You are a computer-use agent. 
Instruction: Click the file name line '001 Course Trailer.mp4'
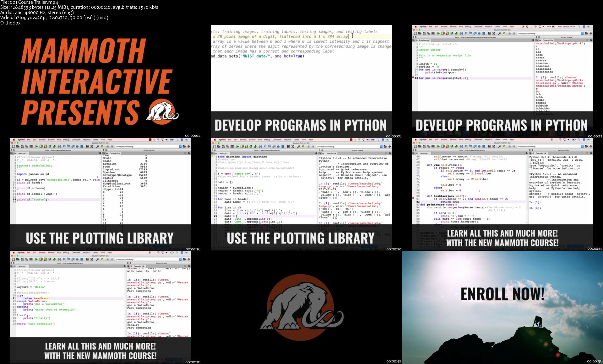[29, 2]
